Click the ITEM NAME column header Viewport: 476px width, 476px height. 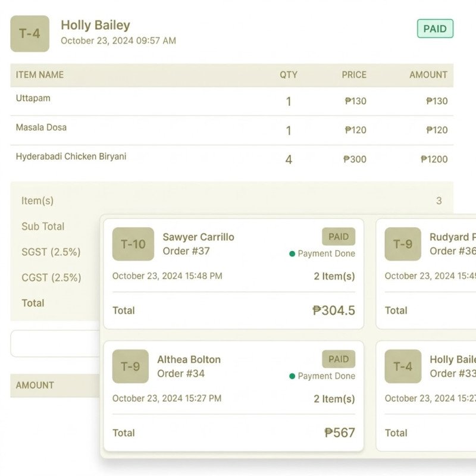coord(40,75)
